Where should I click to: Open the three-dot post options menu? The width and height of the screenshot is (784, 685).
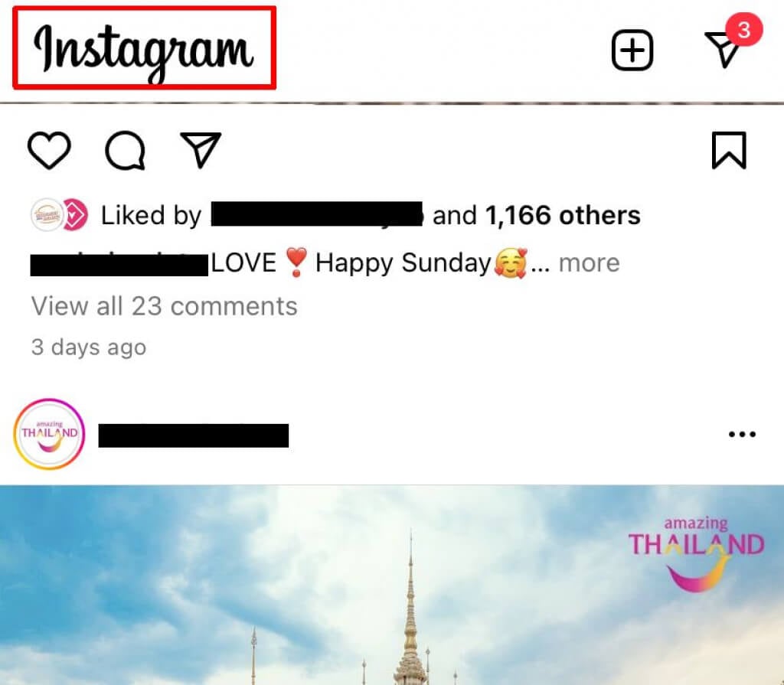point(742,435)
